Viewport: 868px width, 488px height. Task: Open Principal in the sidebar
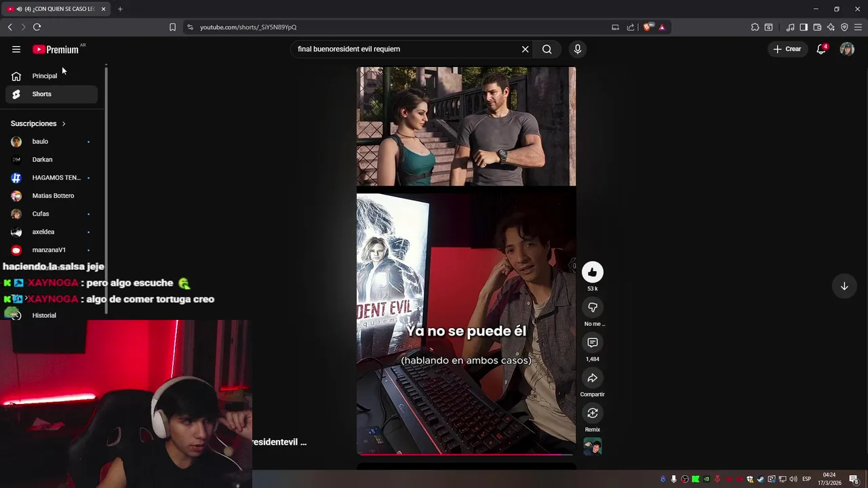(x=52, y=76)
